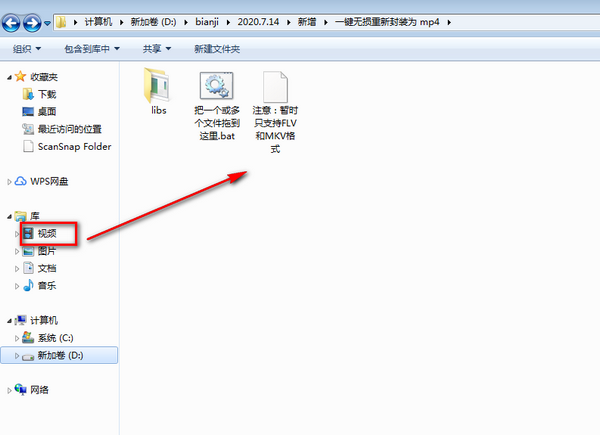Open 最近访问的位置 in favorites

click(70, 129)
